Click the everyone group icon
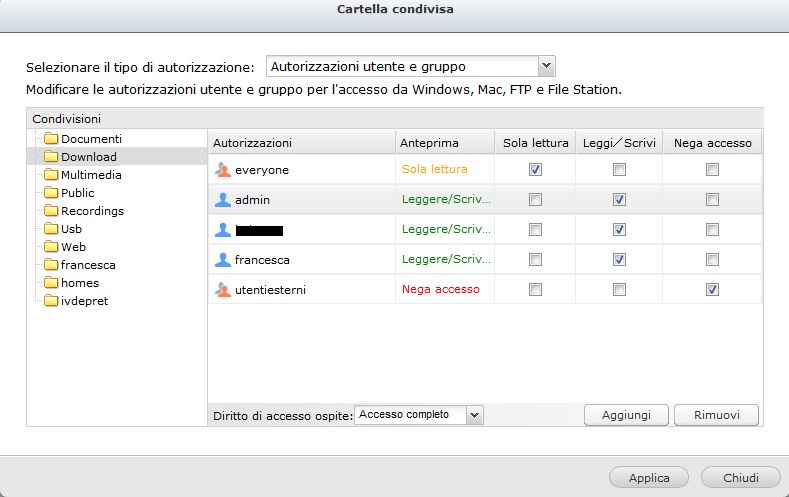Screen dimensions: 789x497 [x=222, y=170]
